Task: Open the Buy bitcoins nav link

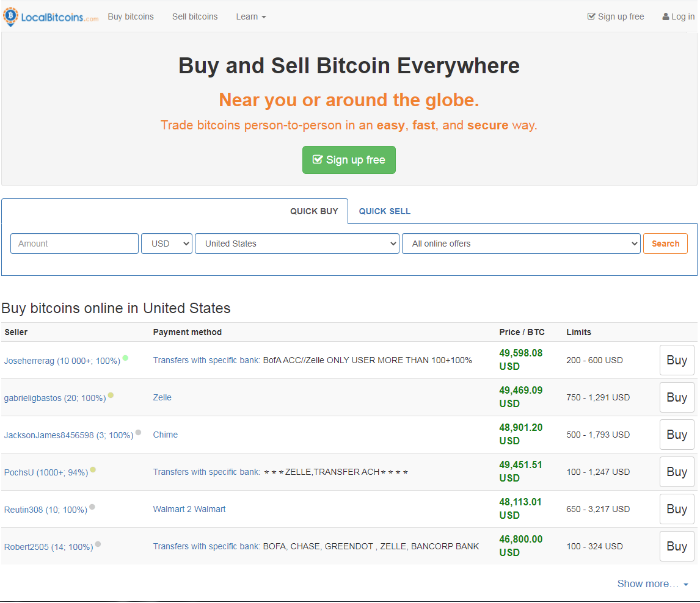Action: pyautogui.click(x=130, y=16)
